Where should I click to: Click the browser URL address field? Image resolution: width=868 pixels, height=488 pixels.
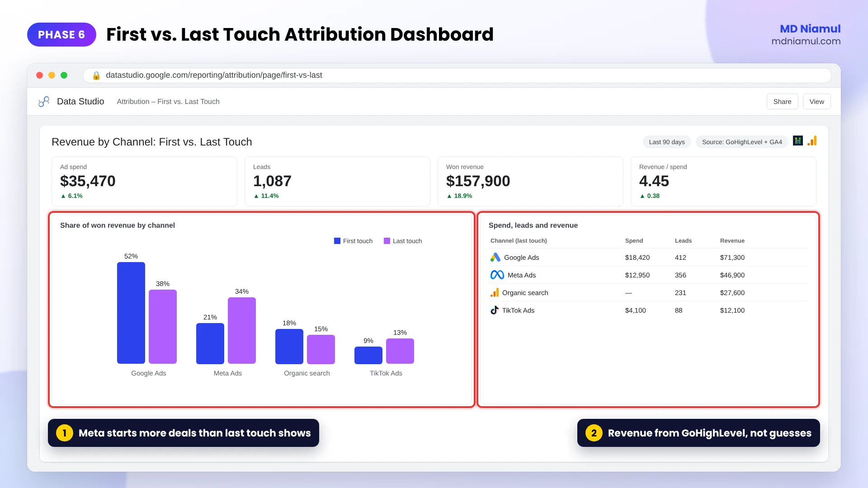(x=457, y=75)
